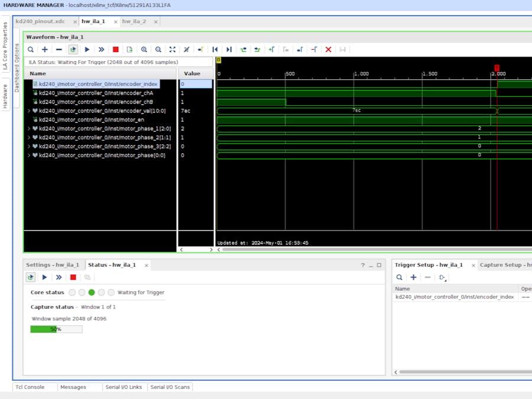Close the kd240_pinout.xdc tab
The width and height of the screenshot is (532, 399).
click(x=74, y=22)
